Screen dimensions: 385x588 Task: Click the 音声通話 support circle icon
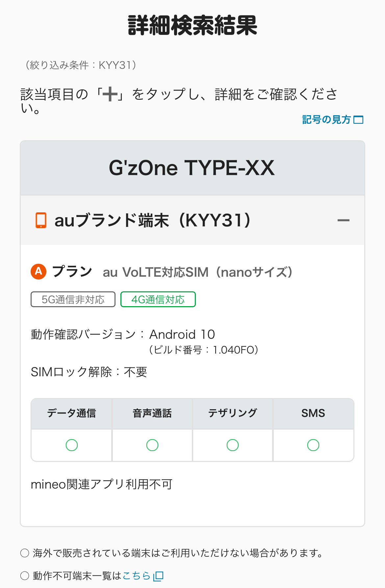coord(152,445)
